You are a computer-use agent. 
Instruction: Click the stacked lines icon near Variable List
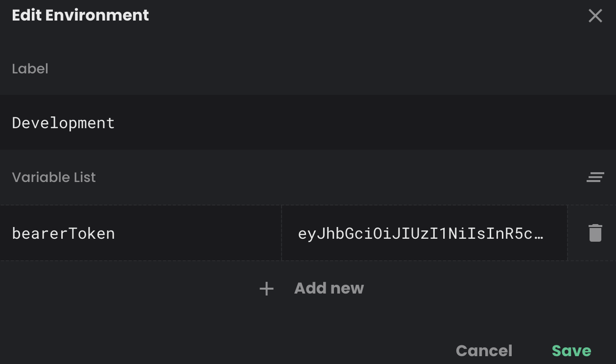(595, 177)
